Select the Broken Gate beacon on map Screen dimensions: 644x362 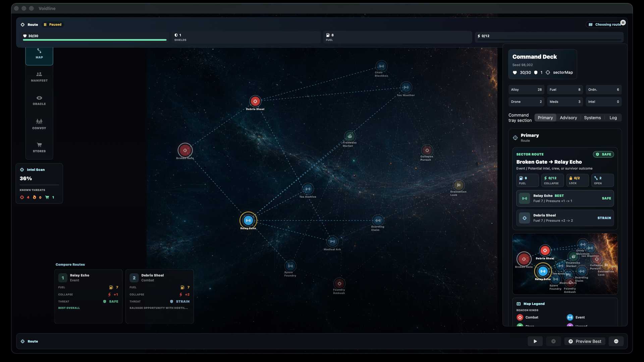point(185,150)
